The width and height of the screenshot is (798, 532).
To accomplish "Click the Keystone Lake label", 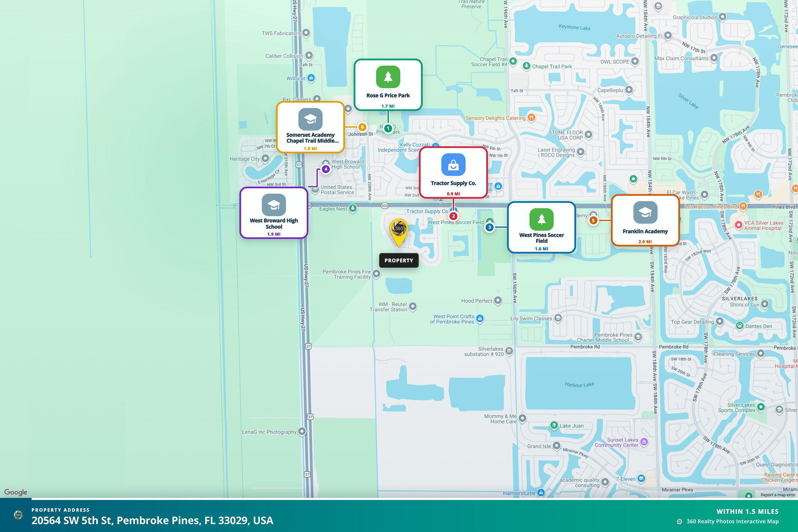I will (574, 27).
